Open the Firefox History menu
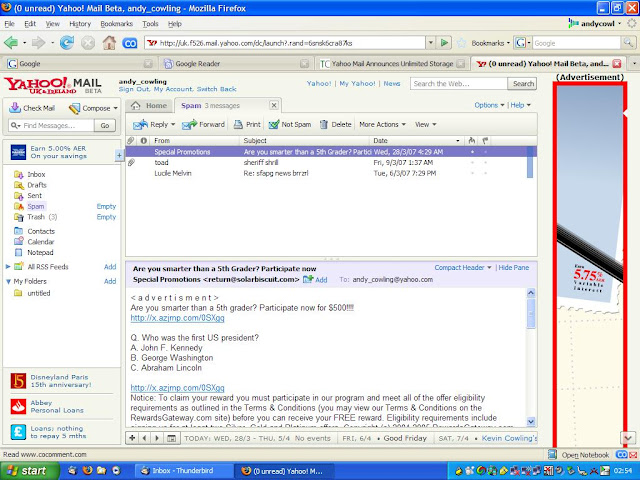 tap(80, 24)
